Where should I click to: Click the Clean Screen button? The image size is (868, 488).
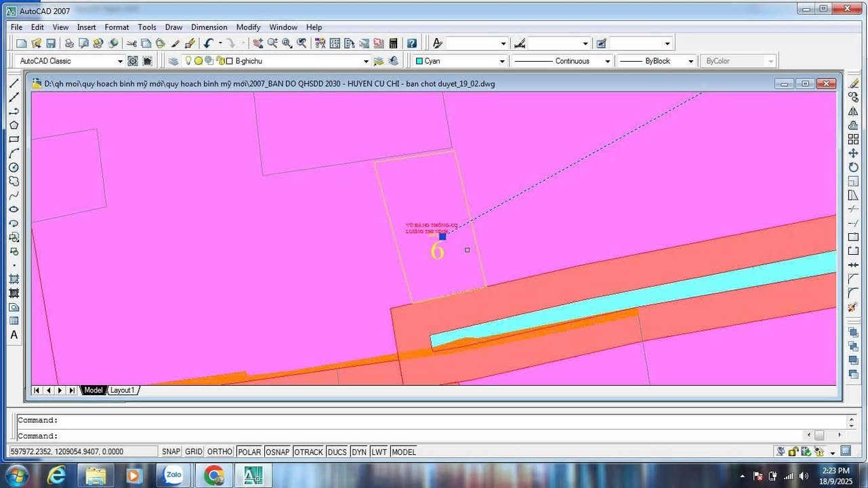(846, 451)
